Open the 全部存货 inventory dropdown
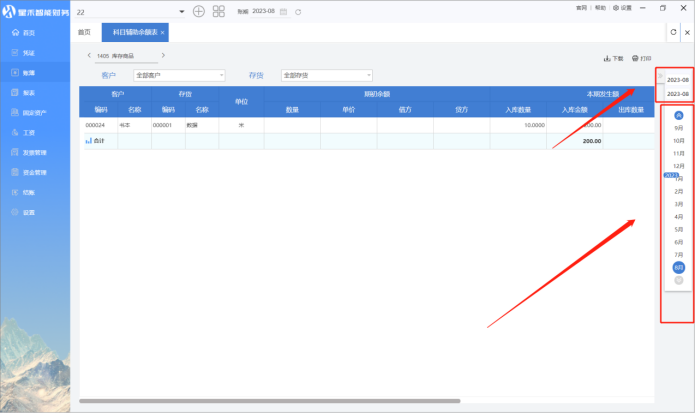 click(326, 75)
